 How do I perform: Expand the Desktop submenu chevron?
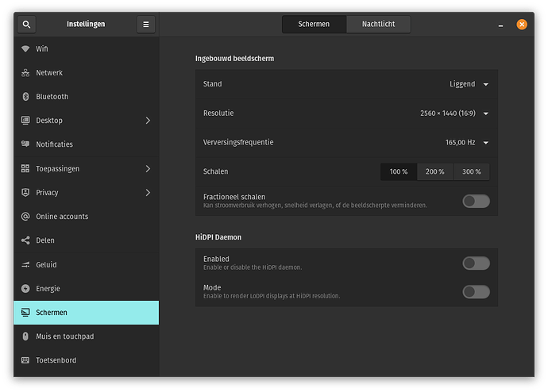(148, 121)
